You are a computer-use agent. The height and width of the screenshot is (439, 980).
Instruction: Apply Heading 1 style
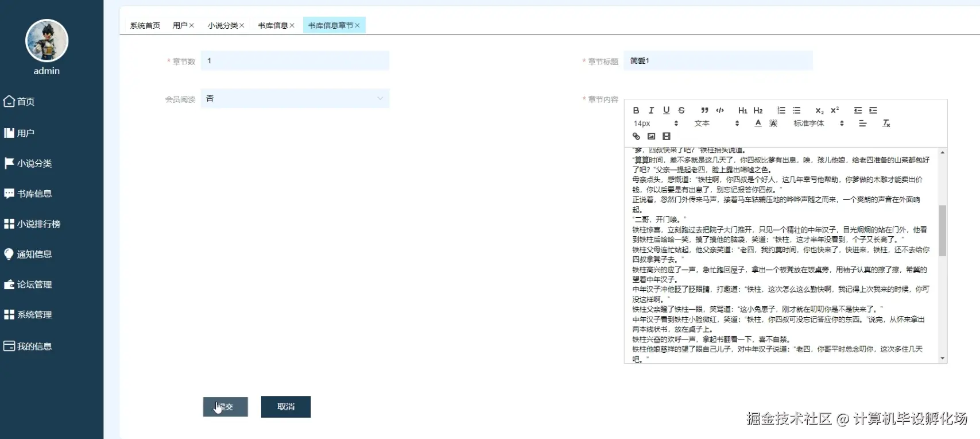[x=743, y=110]
